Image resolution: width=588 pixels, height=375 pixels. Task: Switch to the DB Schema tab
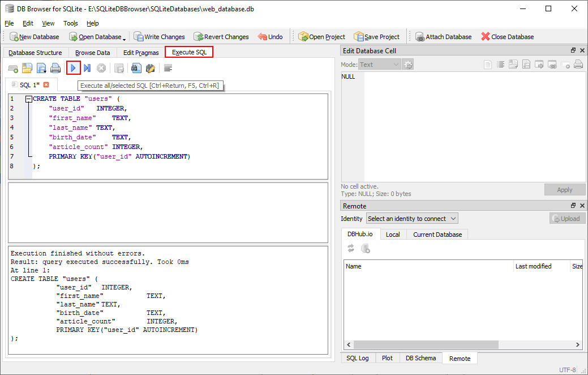pyautogui.click(x=420, y=358)
